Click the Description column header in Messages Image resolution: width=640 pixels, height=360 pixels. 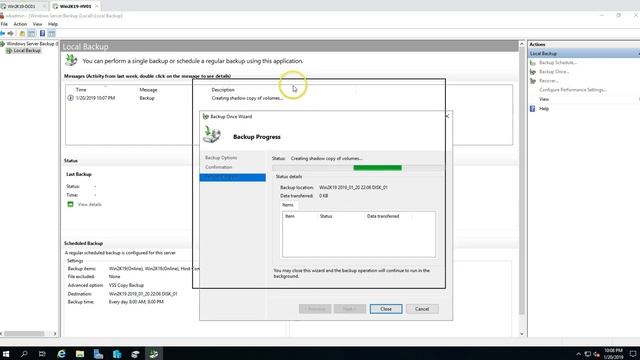coord(223,89)
